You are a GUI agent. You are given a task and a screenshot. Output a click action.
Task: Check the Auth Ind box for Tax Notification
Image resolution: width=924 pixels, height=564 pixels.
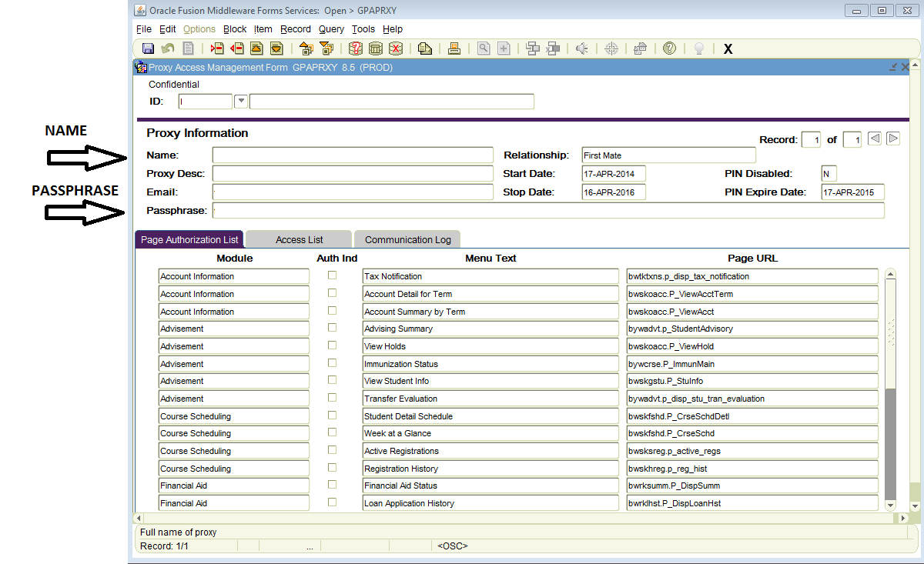coord(332,275)
